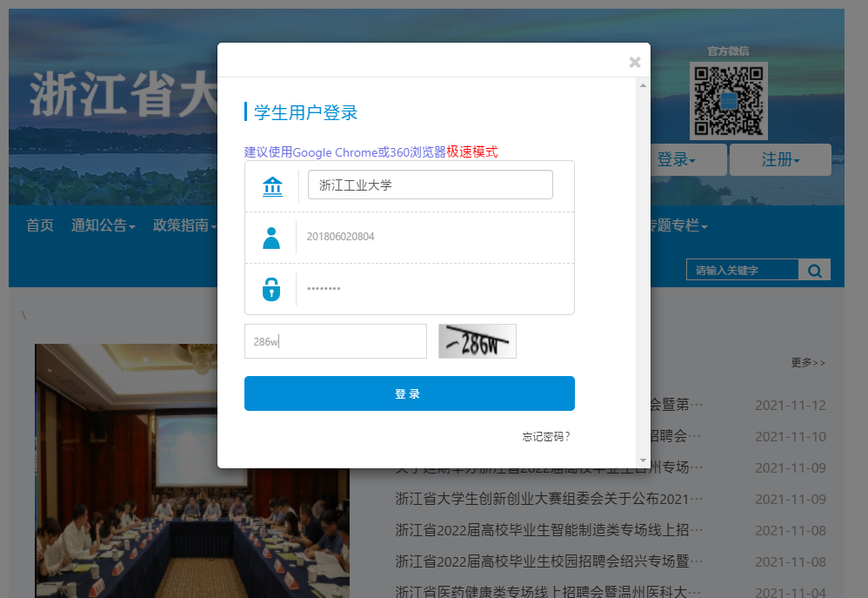Close the login dialog with X
This screenshot has height=598, width=868.
pyautogui.click(x=635, y=62)
